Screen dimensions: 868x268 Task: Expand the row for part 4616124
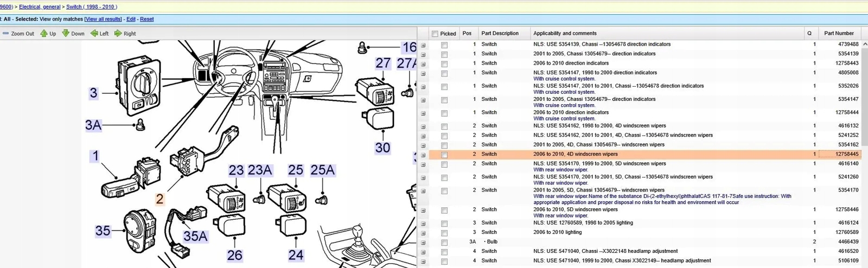click(423, 224)
